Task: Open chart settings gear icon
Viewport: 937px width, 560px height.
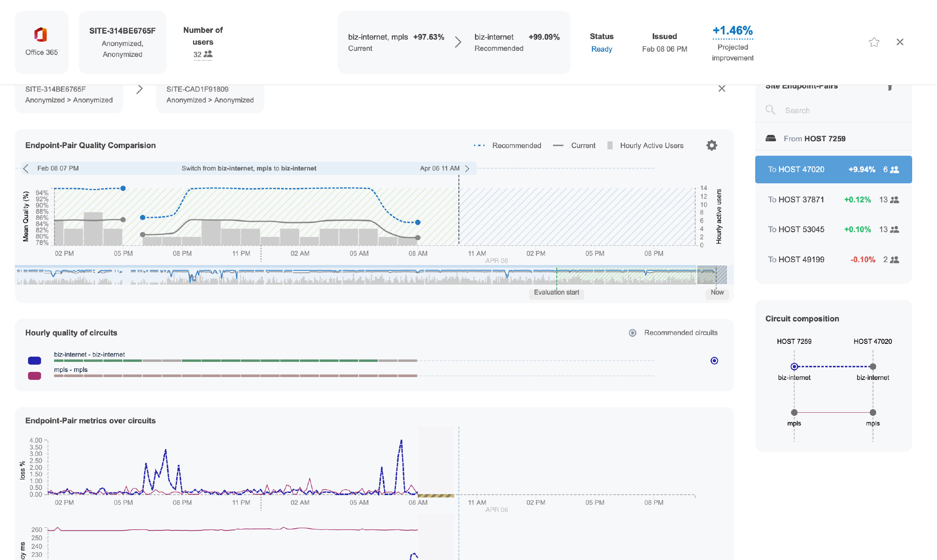Action: pyautogui.click(x=712, y=145)
